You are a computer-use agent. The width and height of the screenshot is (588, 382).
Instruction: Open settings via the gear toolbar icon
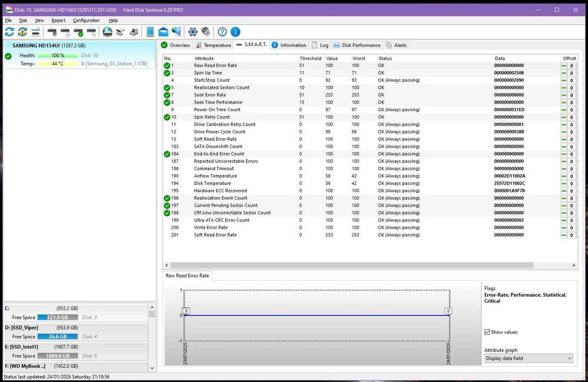pos(193,32)
